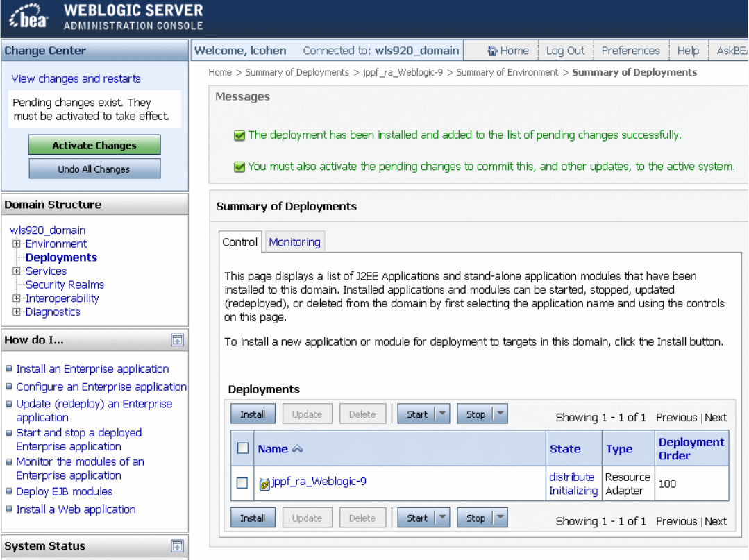Click the second green message checkmark icon
Image resolution: width=749 pixels, height=560 pixels.
click(x=239, y=167)
